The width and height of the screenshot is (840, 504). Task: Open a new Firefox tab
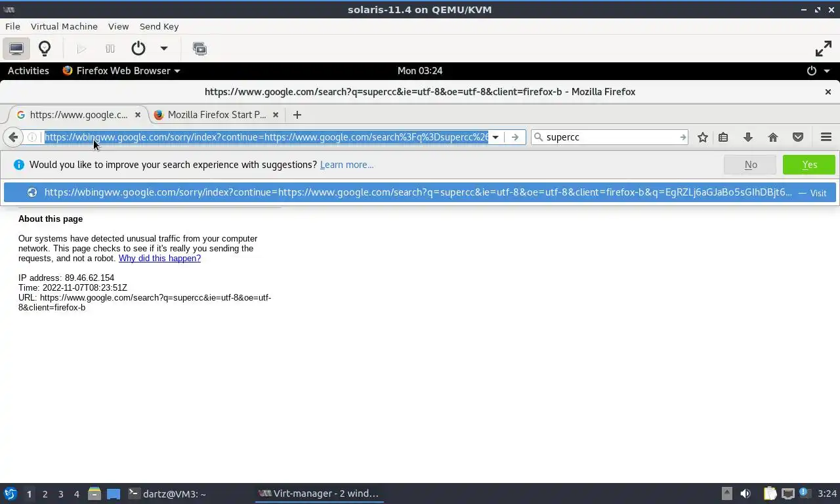pyautogui.click(x=297, y=115)
